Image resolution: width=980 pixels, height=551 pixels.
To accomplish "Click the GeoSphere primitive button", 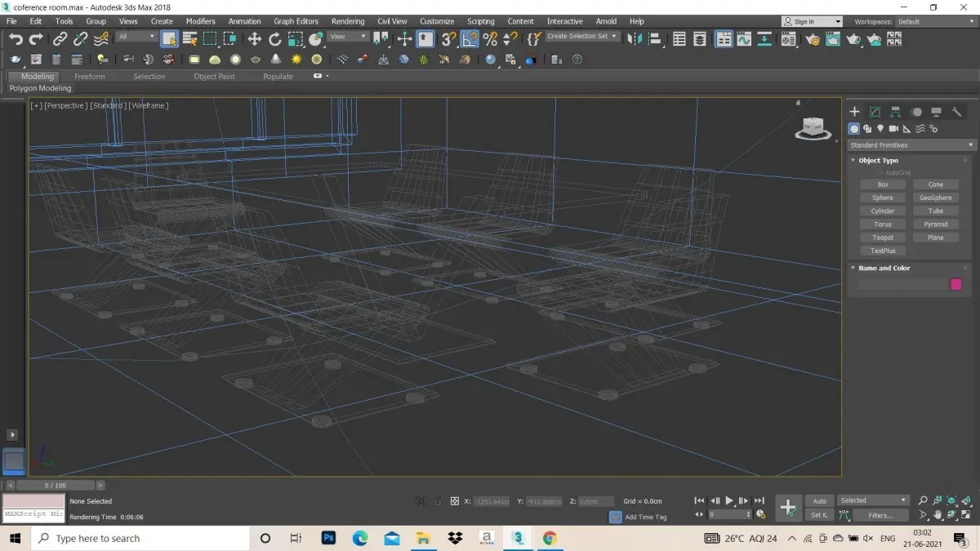I will click(x=935, y=198).
